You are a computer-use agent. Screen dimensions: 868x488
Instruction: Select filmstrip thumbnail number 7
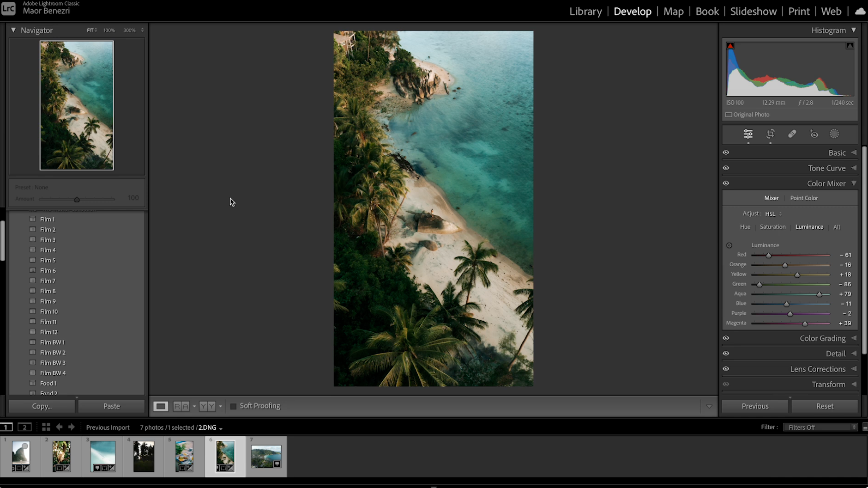[x=266, y=456]
